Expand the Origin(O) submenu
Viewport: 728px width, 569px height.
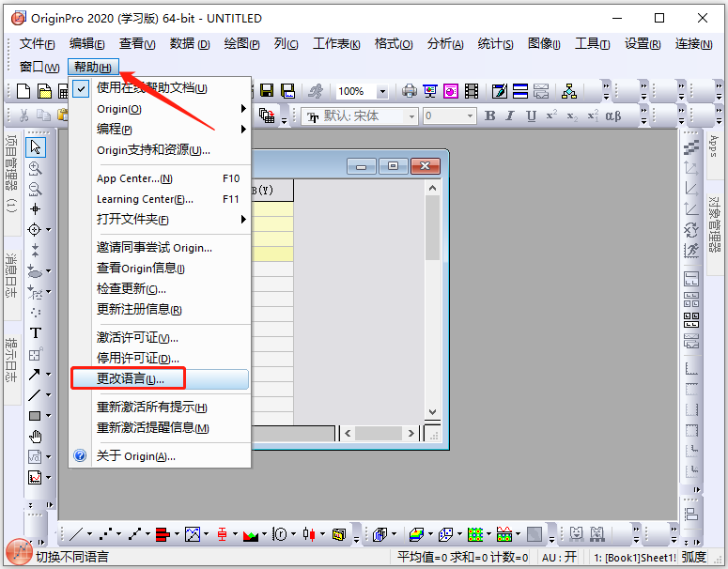coord(160,109)
